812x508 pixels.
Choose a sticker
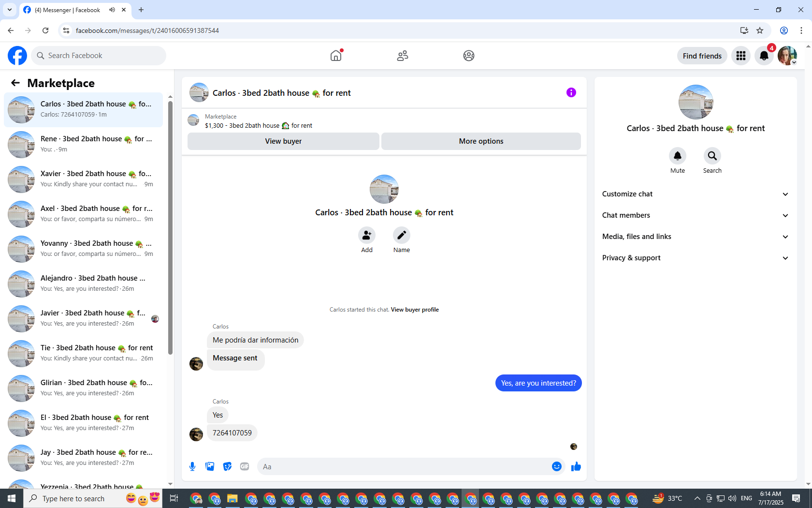click(227, 466)
